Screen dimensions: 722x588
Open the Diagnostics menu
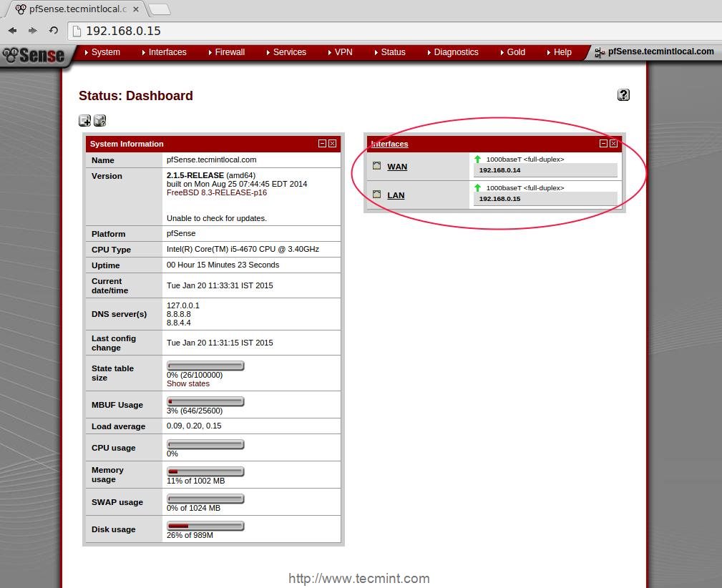point(453,52)
